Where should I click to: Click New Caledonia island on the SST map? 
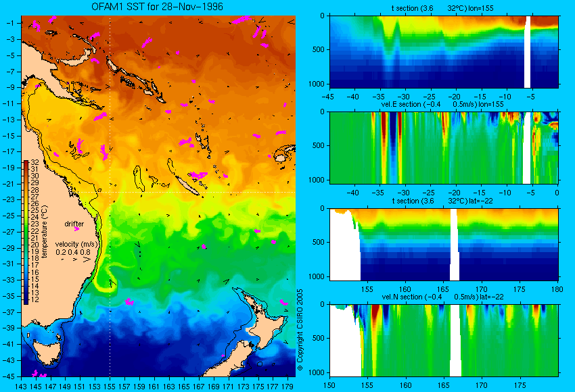(x=186, y=185)
